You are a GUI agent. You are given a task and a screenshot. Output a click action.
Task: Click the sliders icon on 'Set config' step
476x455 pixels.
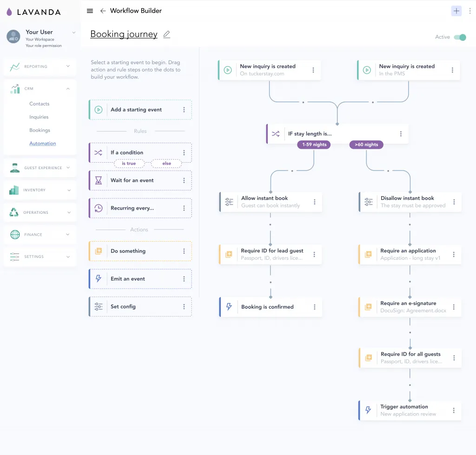[99, 307]
